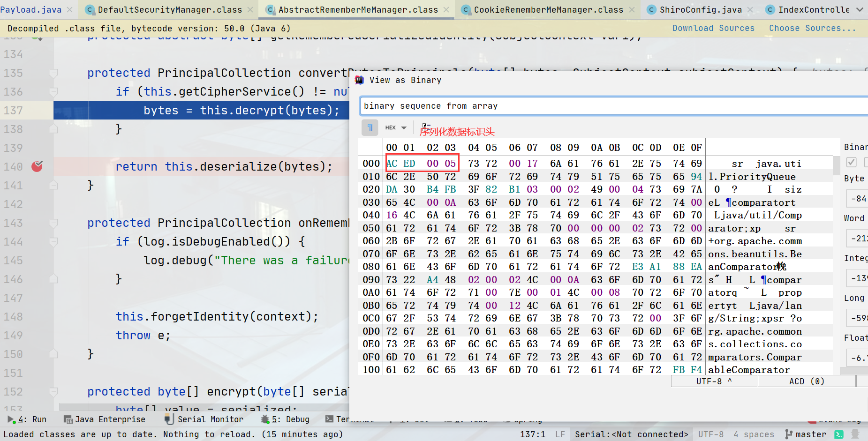Collapse the log.isDebugEnabled block at line 144
This screenshot has height=441, width=868.
tap(53, 242)
